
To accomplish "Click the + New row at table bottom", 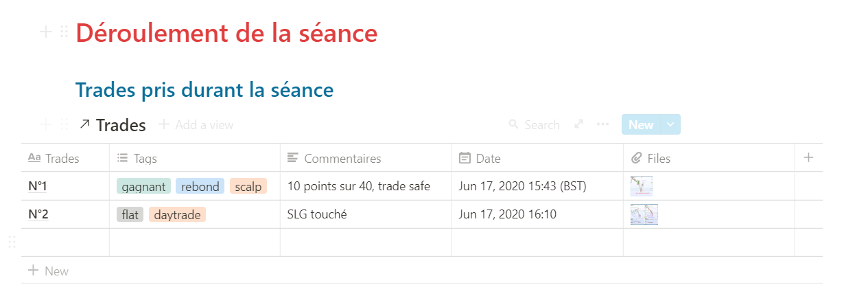I will pyautogui.click(x=48, y=271).
